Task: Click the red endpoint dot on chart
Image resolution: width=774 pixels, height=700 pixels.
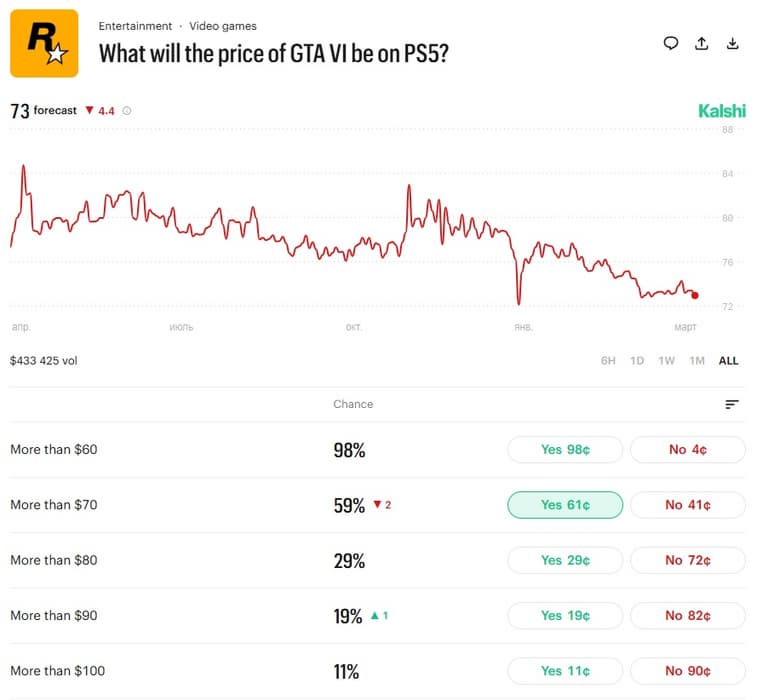Action: (x=695, y=295)
